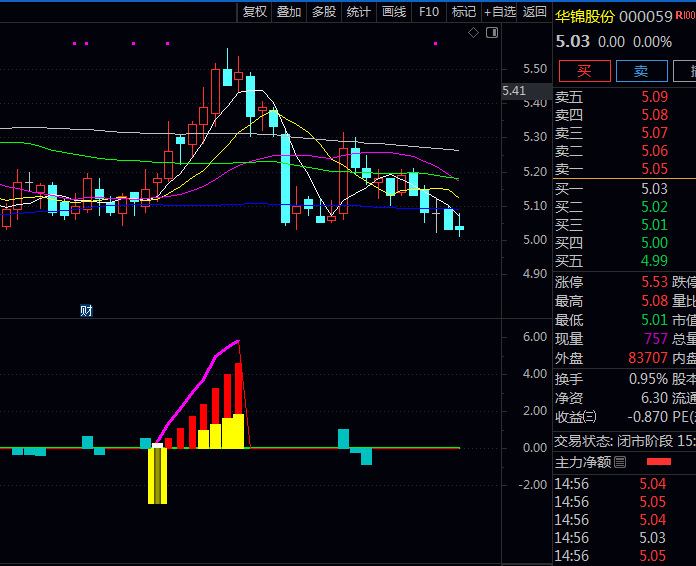The width and height of the screenshot is (696, 566).
Task: Click the 统计 statistics button
Action: tap(358, 12)
